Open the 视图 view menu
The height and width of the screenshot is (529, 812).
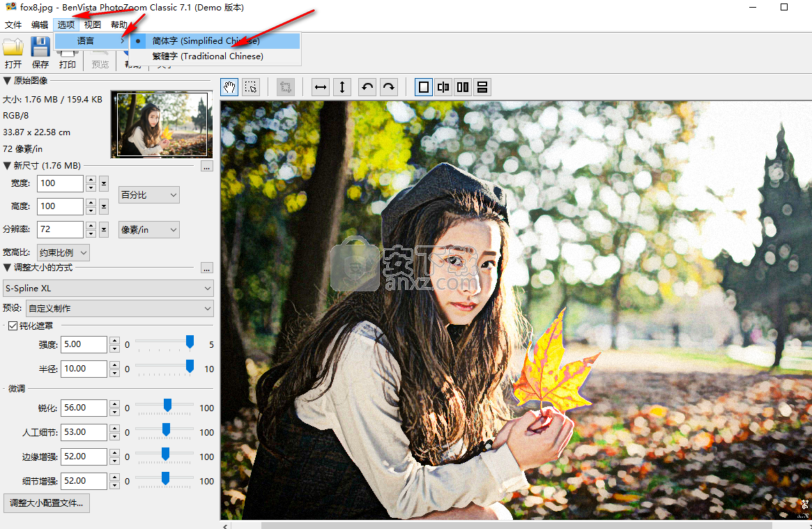coord(92,24)
